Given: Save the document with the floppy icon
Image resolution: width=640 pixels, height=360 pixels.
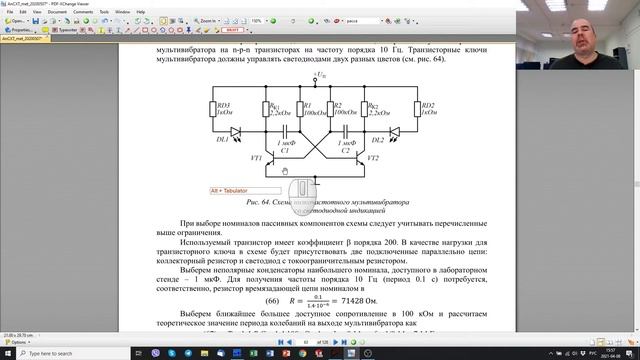Looking at the screenshot, I should pyautogui.click(x=36, y=21).
